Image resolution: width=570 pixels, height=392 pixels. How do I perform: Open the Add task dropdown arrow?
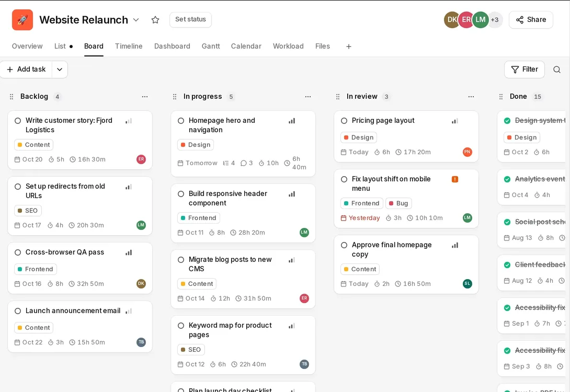click(60, 70)
